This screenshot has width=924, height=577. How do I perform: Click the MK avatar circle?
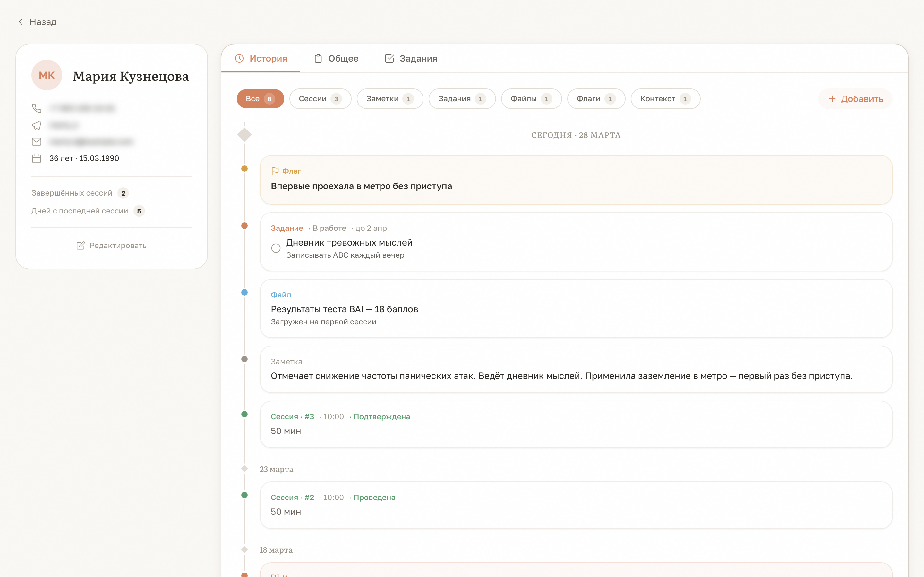point(47,75)
